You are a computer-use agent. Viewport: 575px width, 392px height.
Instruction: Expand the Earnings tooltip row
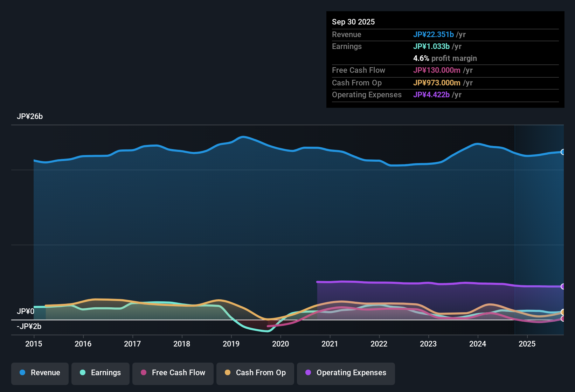pos(347,46)
